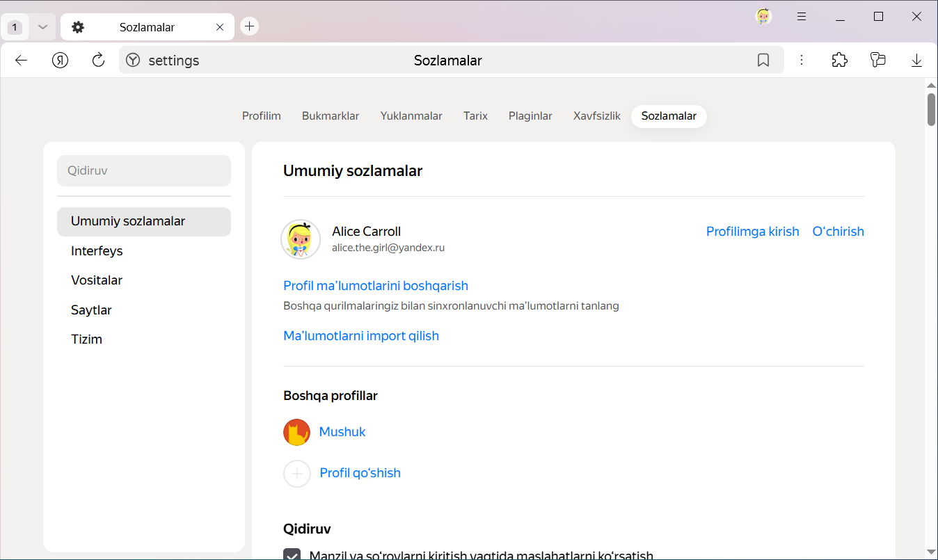Click the Ma'lumotlarni import qilish link
This screenshot has height=560, width=938.
click(361, 336)
